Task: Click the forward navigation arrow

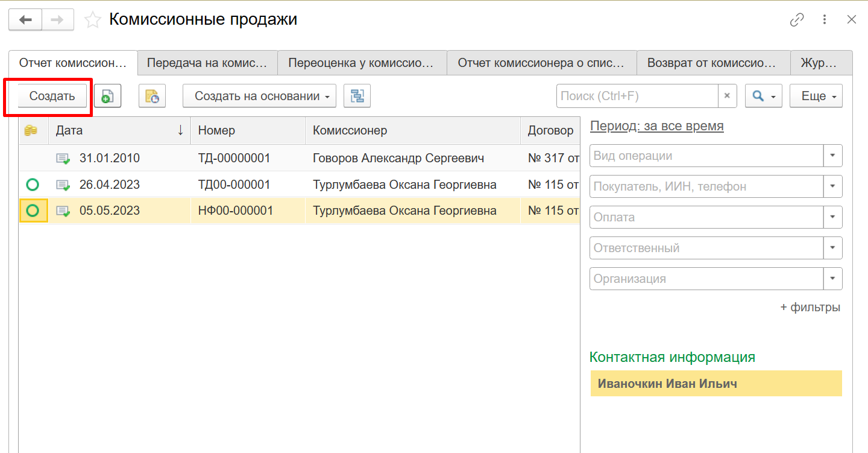Action: 58,20
